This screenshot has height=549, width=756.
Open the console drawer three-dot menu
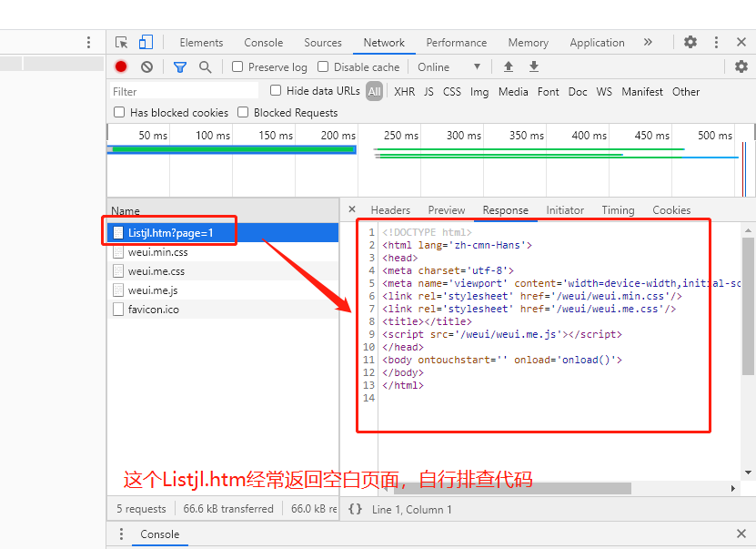pyautogui.click(x=121, y=534)
